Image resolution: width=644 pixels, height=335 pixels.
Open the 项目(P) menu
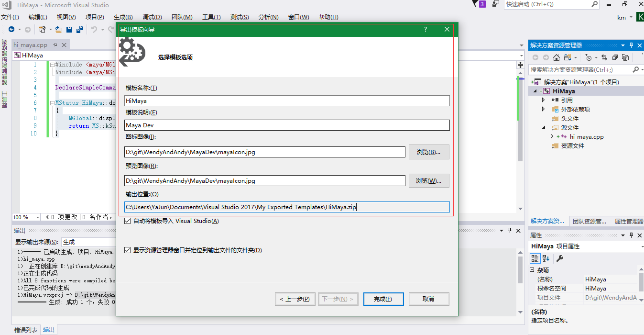coord(95,17)
